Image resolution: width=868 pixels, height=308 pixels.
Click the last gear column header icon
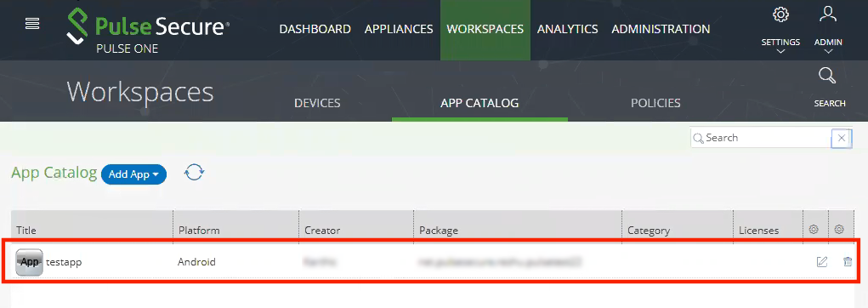[839, 230]
